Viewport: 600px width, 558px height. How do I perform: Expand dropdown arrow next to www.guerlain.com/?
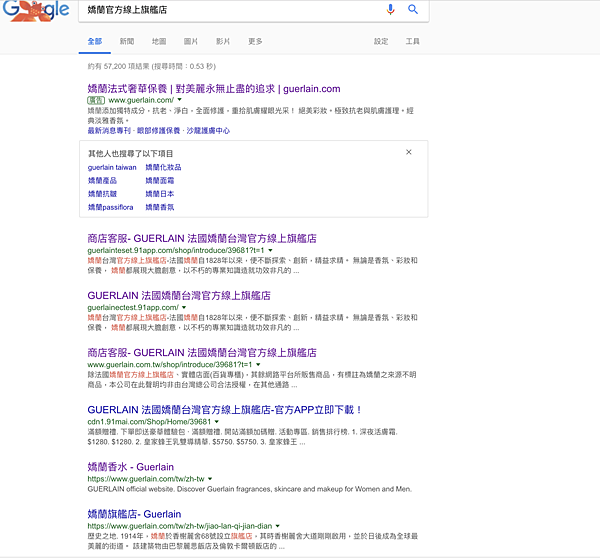coord(179,100)
